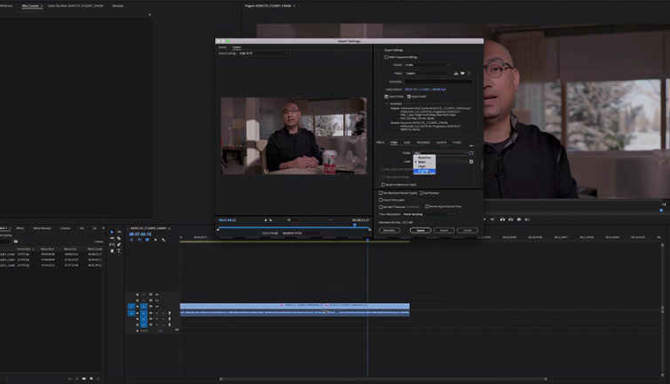The image size is (670, 384).
Task: Click the Set In Point marker under the export preview
Action: click(265, 220)
